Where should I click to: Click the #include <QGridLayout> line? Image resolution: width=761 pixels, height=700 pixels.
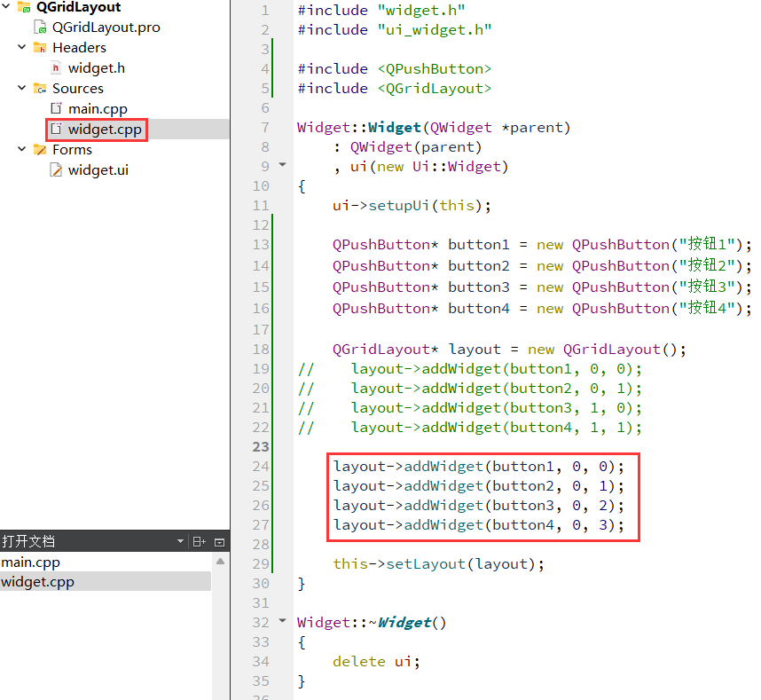(x=395, y=88)
